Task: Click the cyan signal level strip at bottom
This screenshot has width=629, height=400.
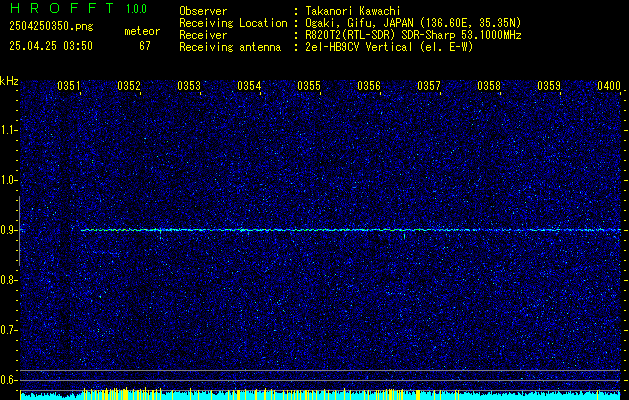Action: (320, 395)
